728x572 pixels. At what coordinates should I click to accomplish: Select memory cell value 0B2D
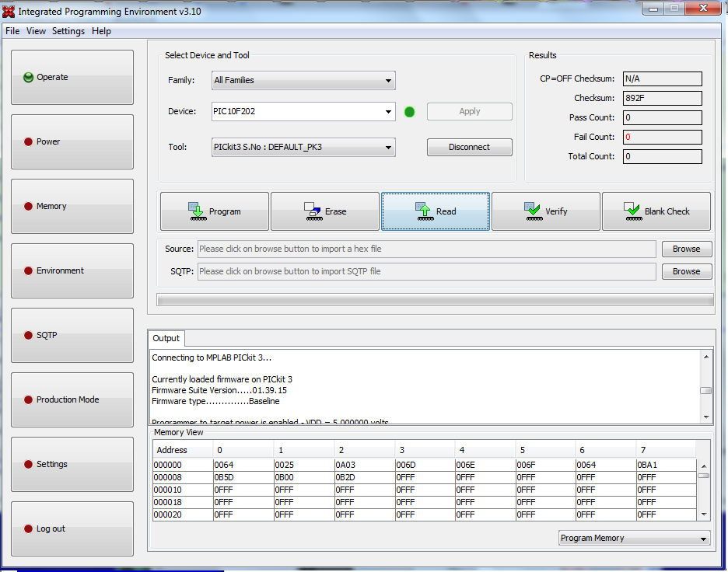[x=365, y=477]
